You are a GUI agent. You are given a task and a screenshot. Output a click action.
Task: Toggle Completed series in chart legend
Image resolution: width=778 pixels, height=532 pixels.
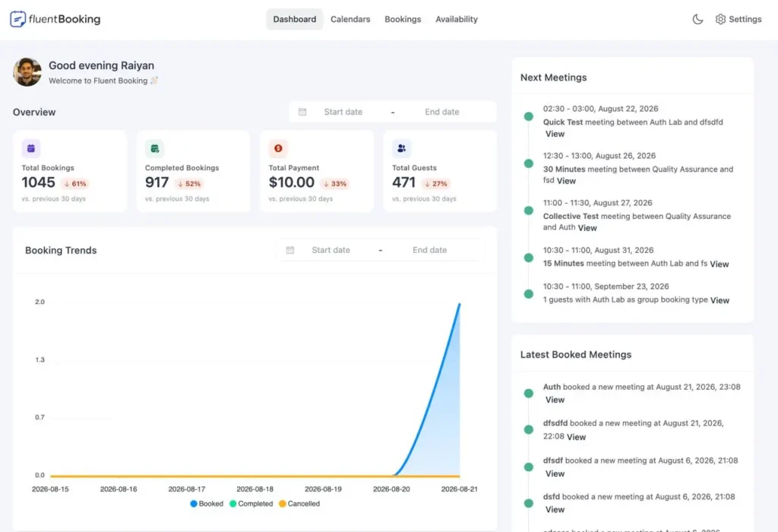click(x=251, y=504)
